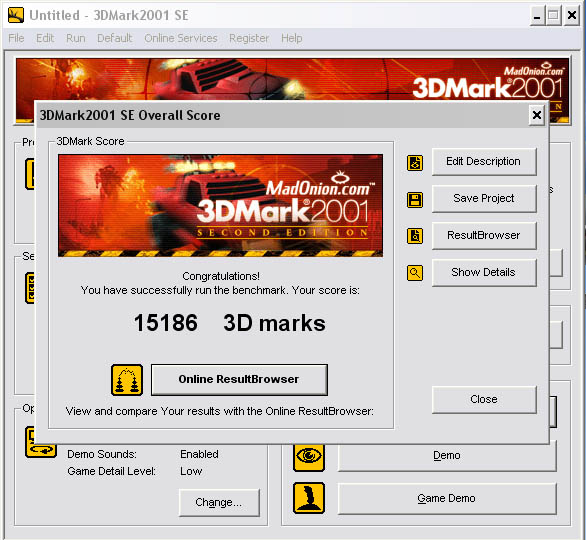Click the Save Project button
Viewport: 586px width, 540px height.
pos(484,198)
